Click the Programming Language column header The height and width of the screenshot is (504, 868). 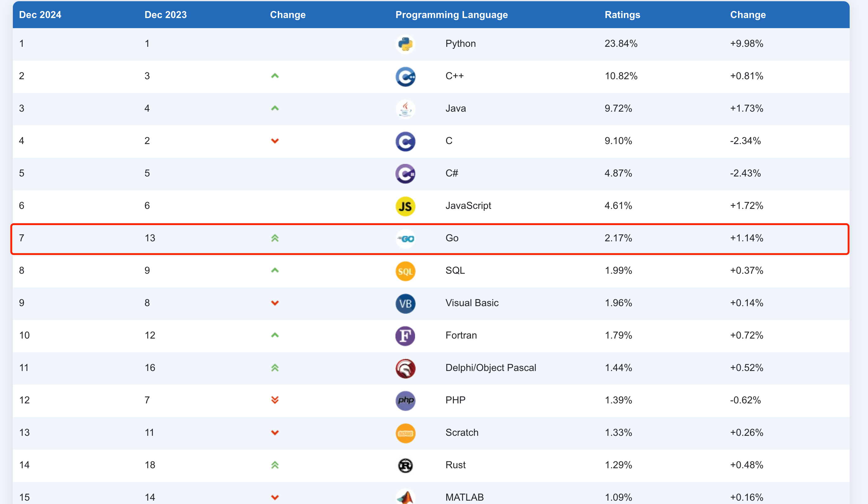(451, 15)
